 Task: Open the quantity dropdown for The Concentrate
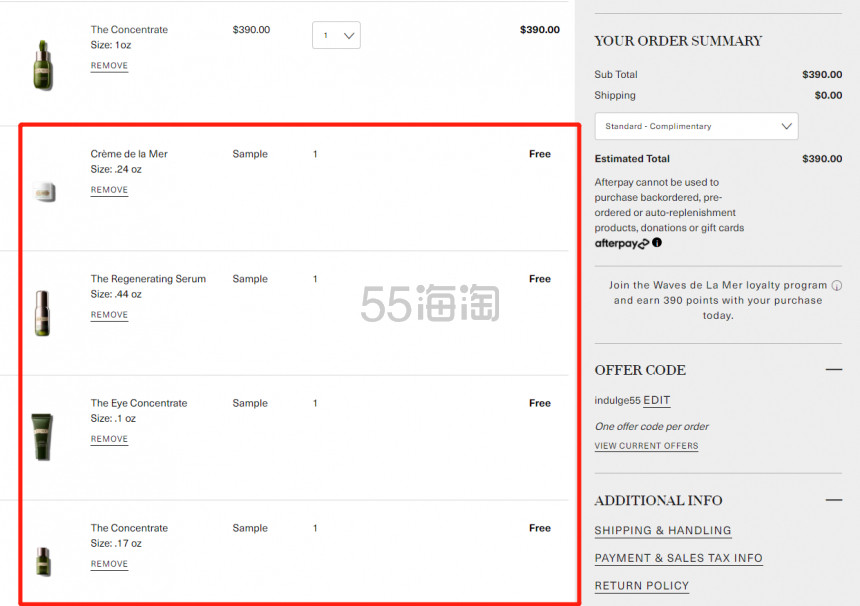point(336,35)
